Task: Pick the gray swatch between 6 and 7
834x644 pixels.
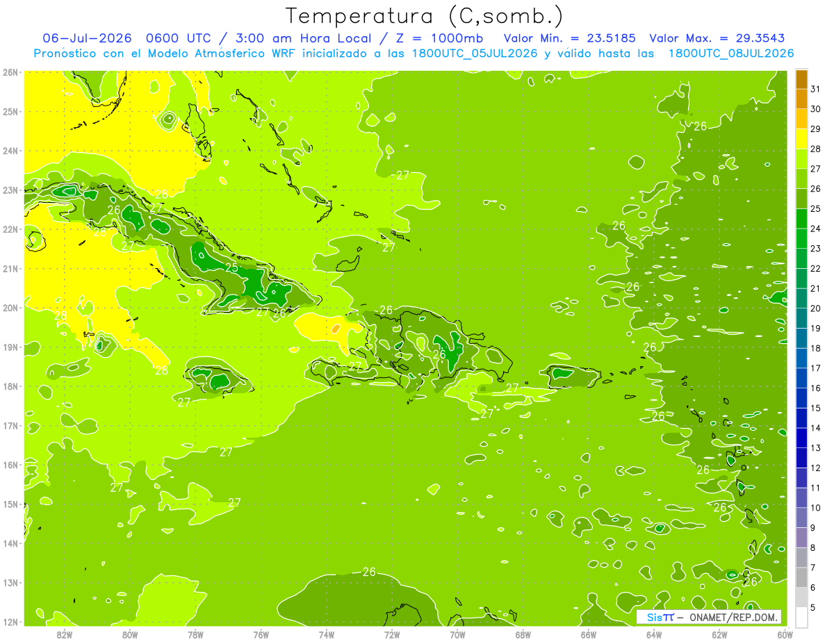Action: click(x=801, y=577)
